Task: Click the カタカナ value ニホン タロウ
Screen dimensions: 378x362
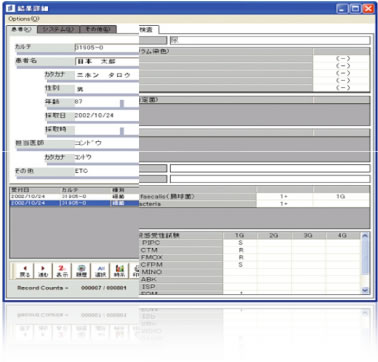Action: coord(104,75)
